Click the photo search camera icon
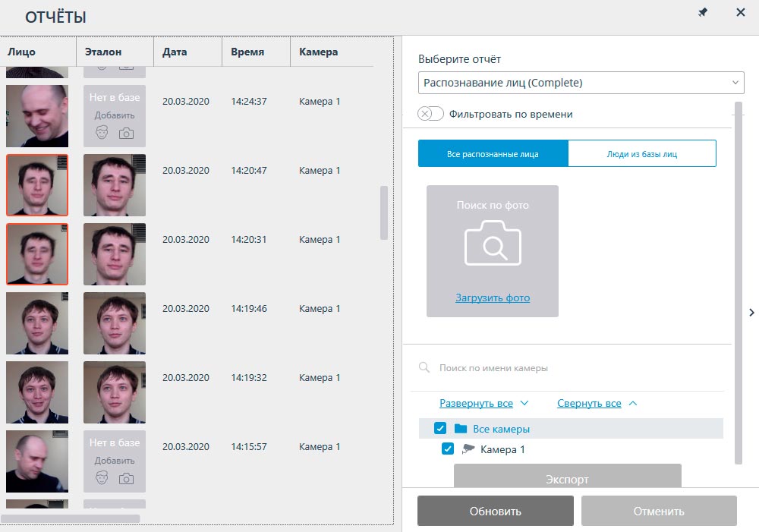The height and width of the screenshot is (532, 759). pos(493,243)
